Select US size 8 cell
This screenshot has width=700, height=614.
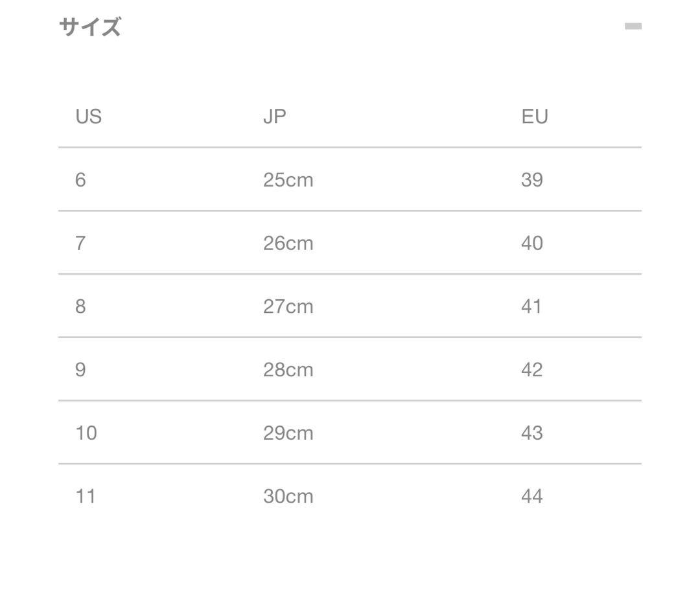tap(80, 306)
